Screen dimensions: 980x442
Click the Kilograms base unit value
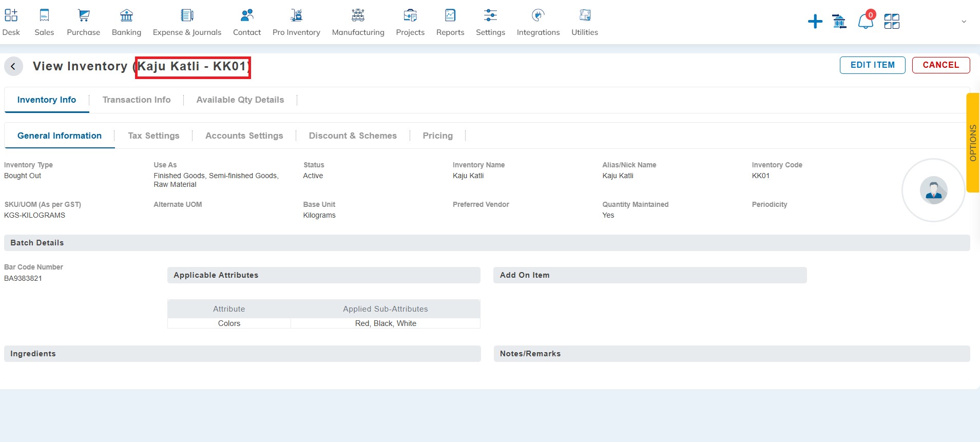(x=319, y=215)
